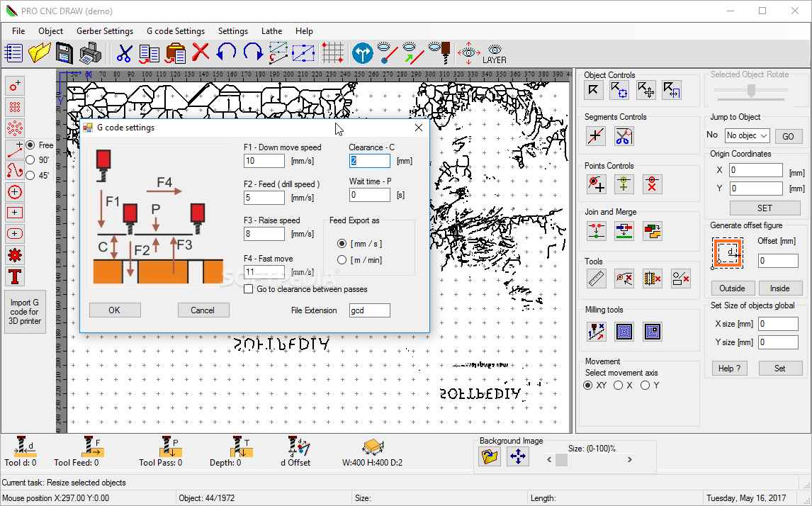Click the Depth tool icon
812x506 pixels.
tap(241, 446)
